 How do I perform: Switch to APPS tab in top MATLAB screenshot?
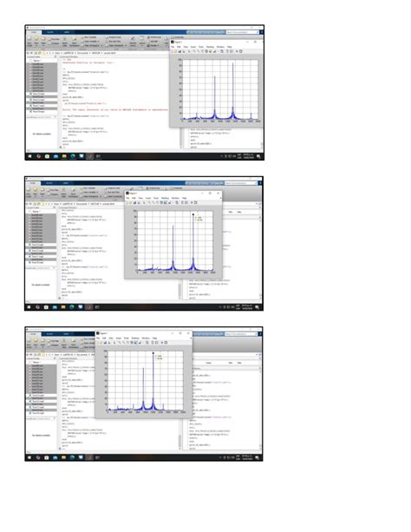pos(67,32)
